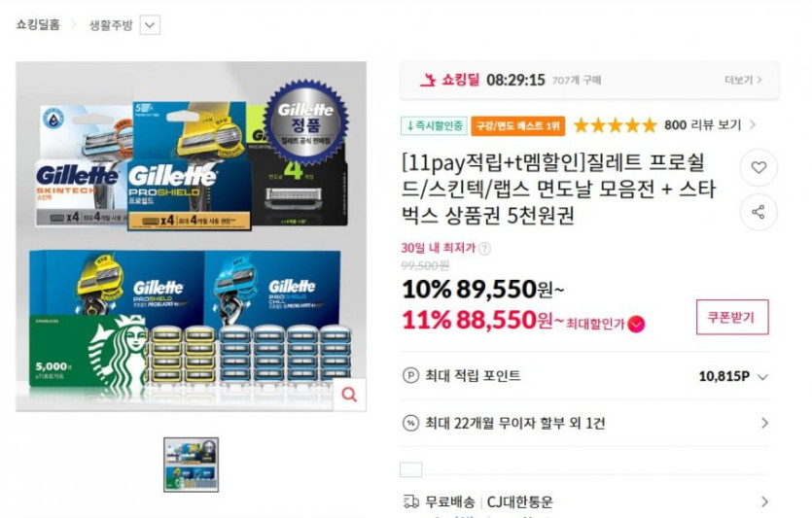Click the main Gillette product image

[x=192, y=236]
